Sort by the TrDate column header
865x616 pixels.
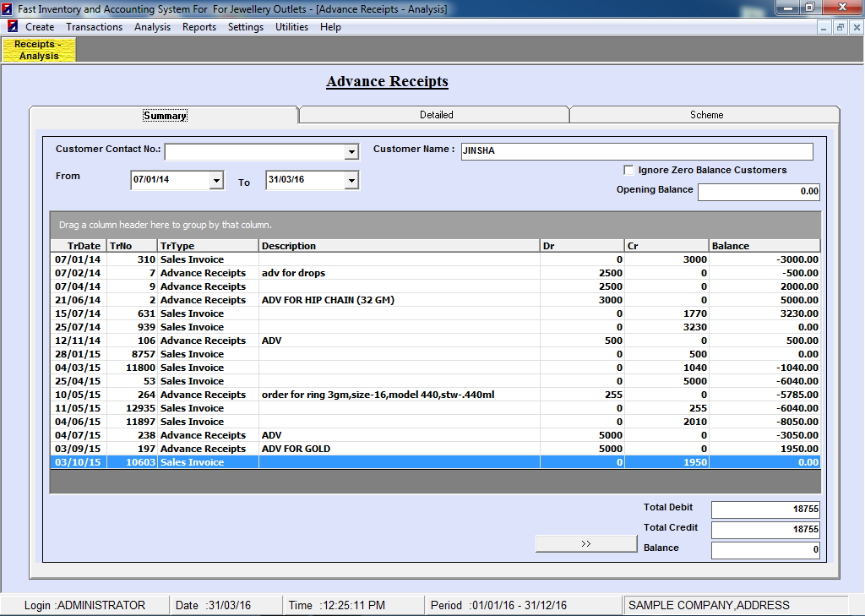pos(78,246)
